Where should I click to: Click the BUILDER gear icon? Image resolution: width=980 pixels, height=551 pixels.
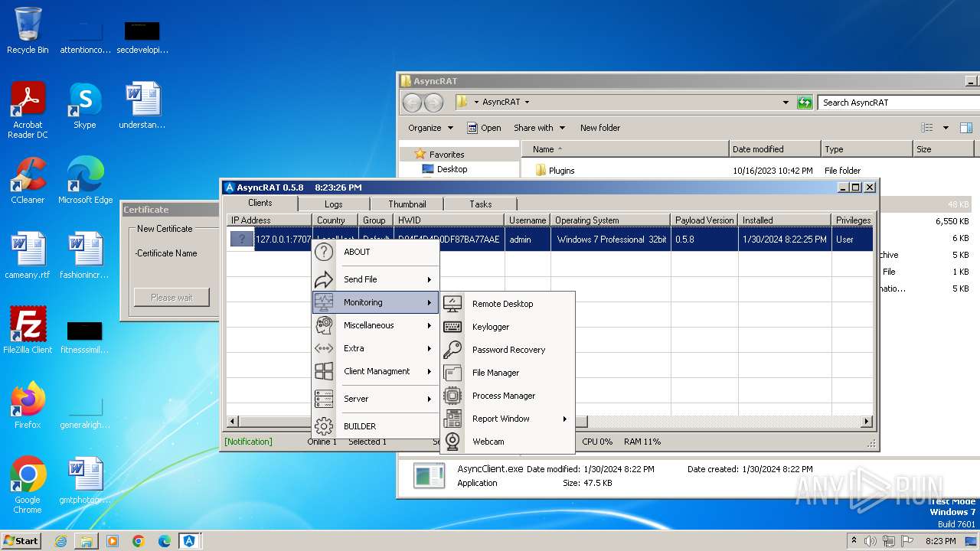coord(324,426)
